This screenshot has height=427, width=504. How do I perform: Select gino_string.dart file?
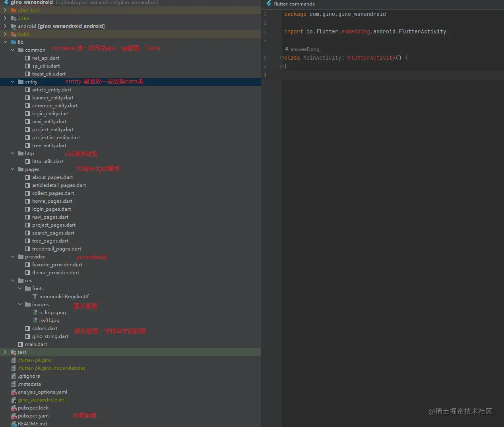pyautogui.click(x=50, y=336)
